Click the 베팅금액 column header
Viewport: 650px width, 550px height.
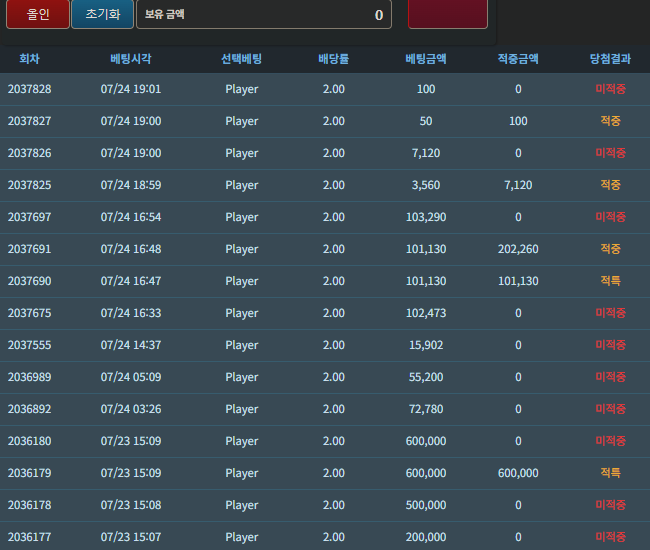coord(426,59)
